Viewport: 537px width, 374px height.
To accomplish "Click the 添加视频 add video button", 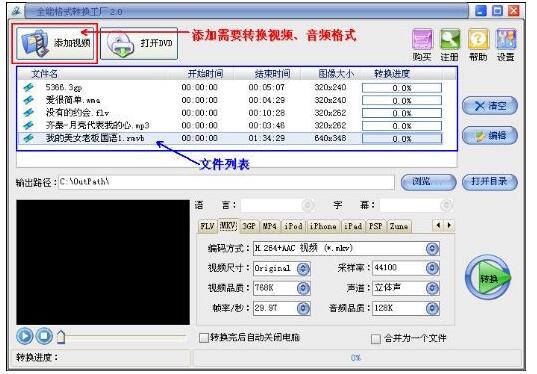I will click(x=55, y=43).
